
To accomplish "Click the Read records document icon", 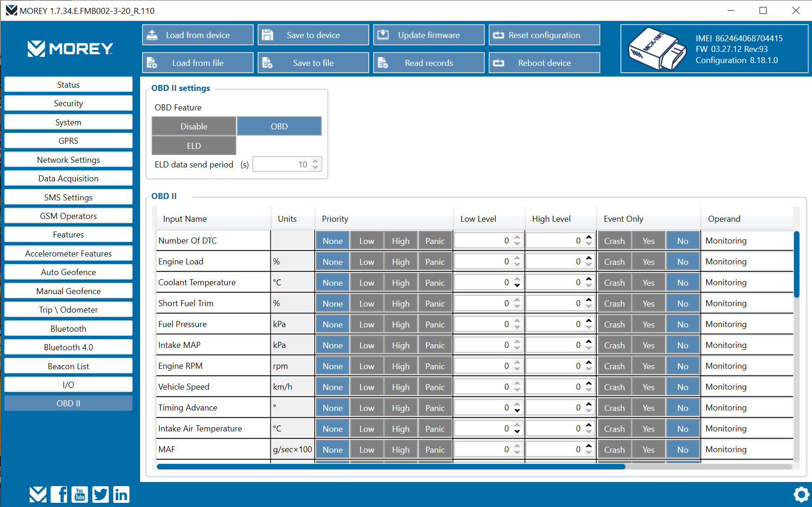I will tap(383, 63).
